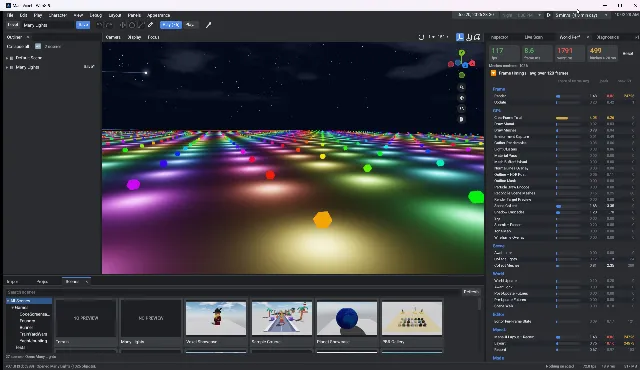This screenshot has width=640, height=370.
Task: Click the Refresh button in scenes panel
Action: 471,292
